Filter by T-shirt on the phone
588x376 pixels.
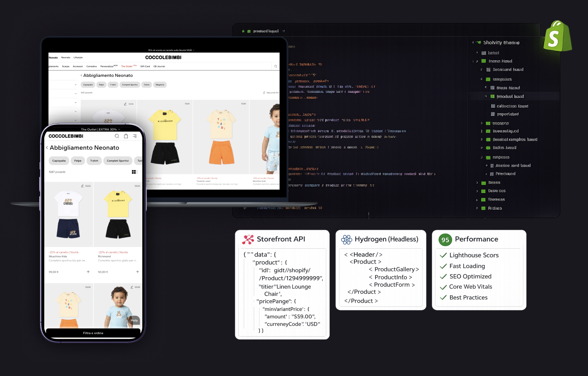94,161
